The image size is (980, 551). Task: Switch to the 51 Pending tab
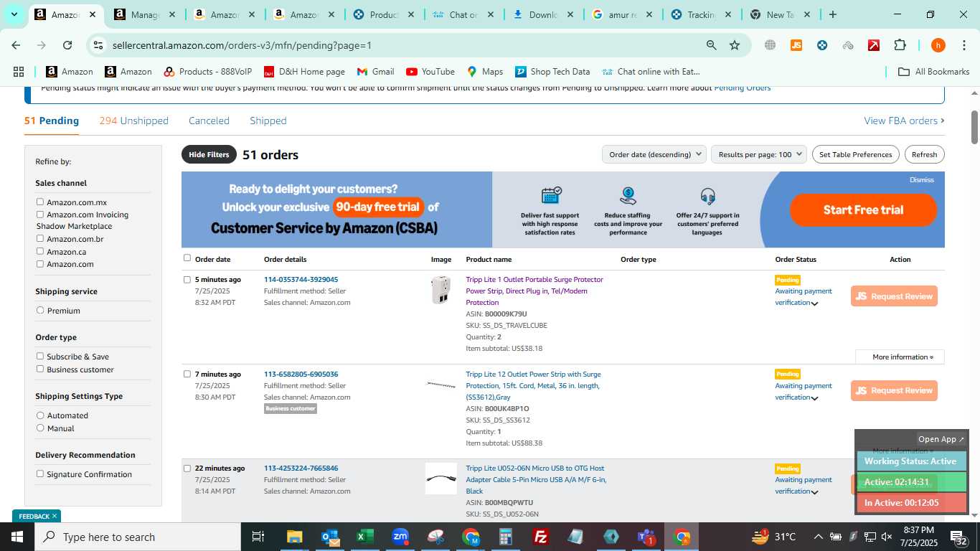(52, 121)
